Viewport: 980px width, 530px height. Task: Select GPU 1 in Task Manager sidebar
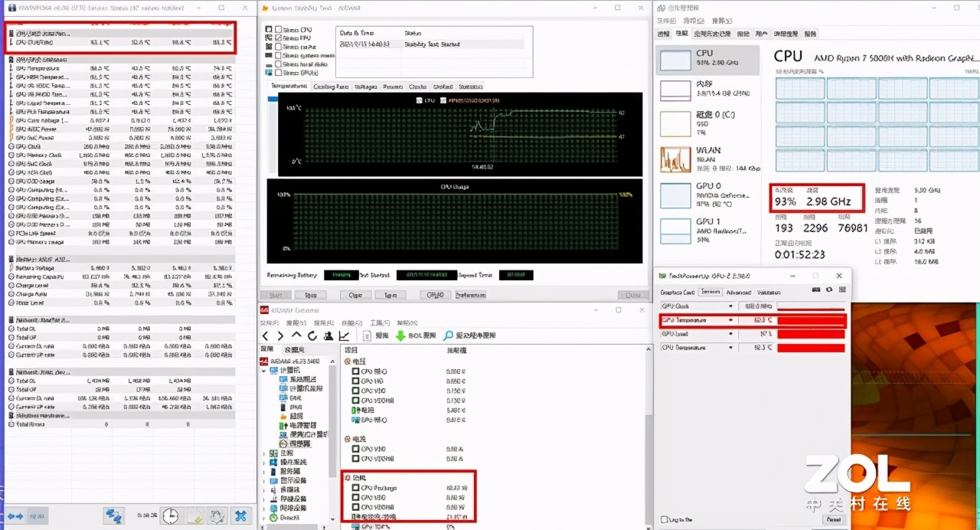tap(707, 230)
